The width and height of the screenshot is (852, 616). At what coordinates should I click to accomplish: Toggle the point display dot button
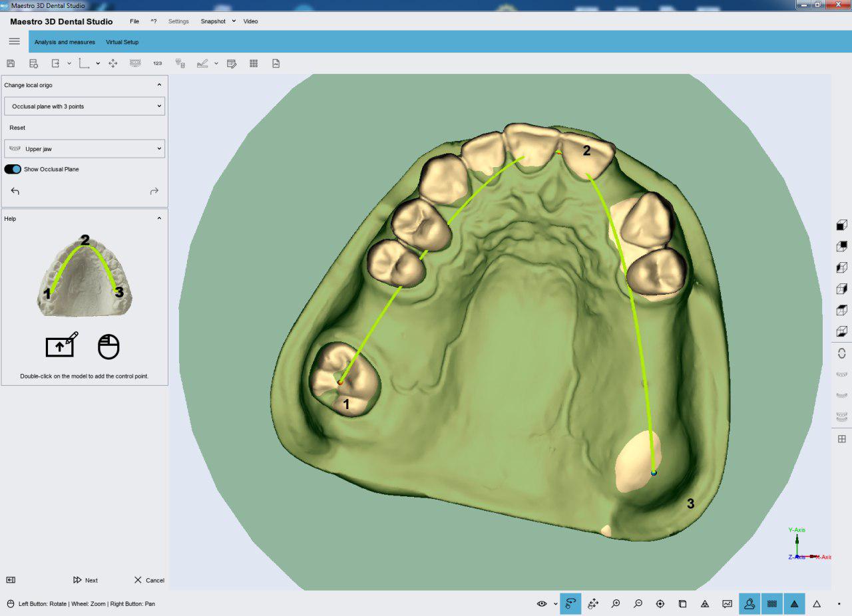pos(839,604)
